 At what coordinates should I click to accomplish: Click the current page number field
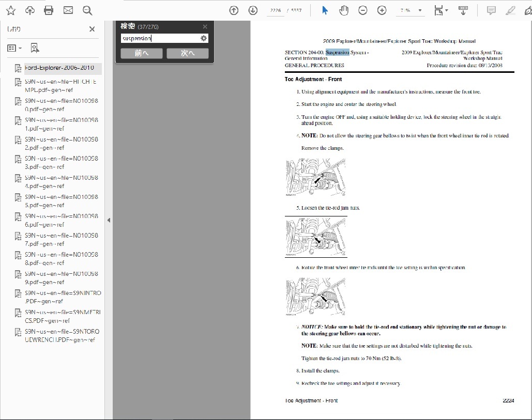pos(276,10)
